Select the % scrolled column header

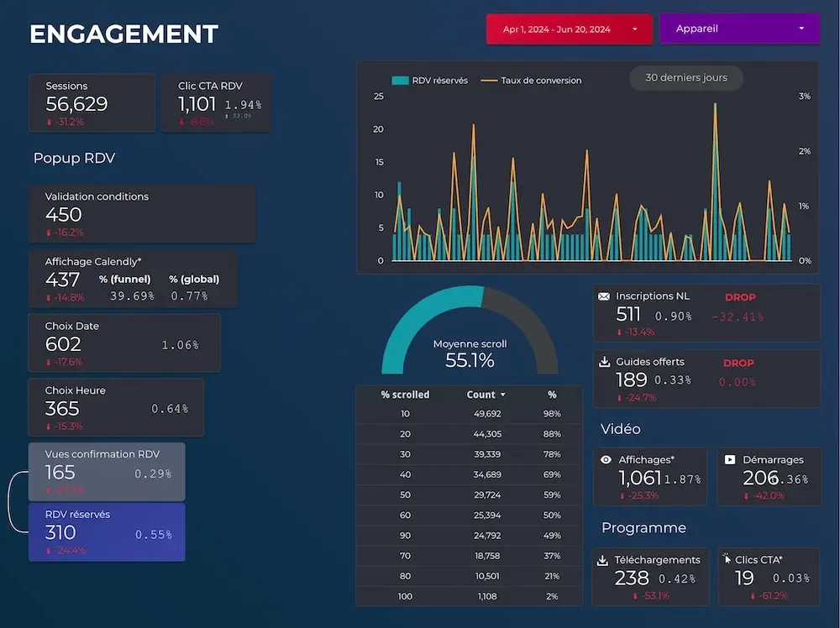point(405,395)
